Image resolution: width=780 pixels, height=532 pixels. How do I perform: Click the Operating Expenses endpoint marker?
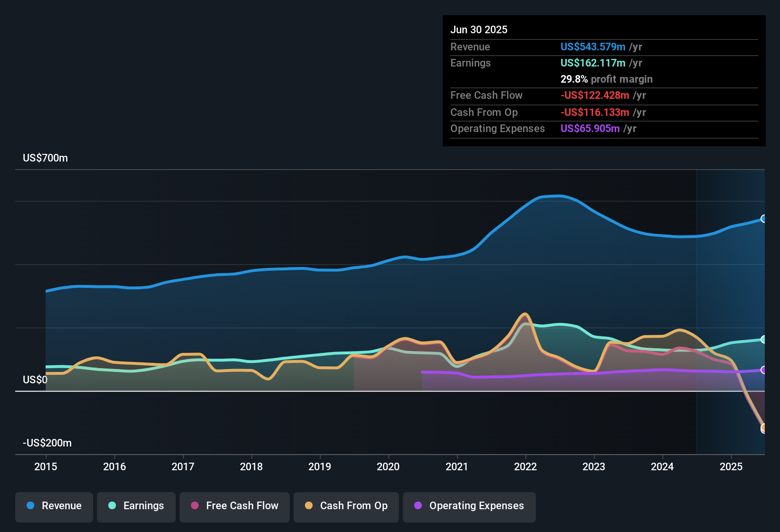point(764,370)
